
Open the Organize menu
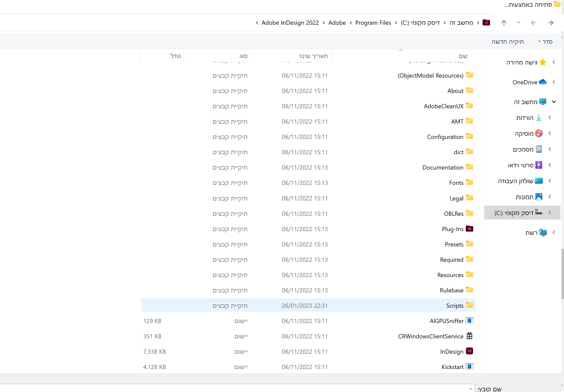(x=545, y=42)
